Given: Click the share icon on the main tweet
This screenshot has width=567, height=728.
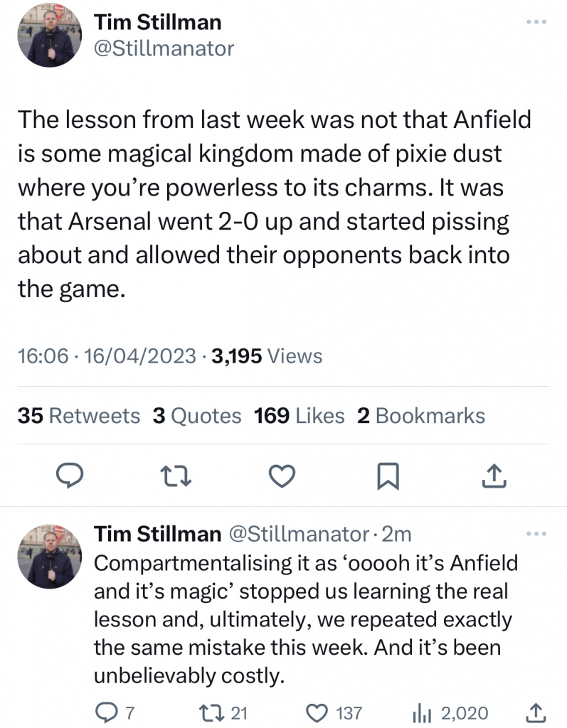Looking at the screenshot, I should point(494,476).
